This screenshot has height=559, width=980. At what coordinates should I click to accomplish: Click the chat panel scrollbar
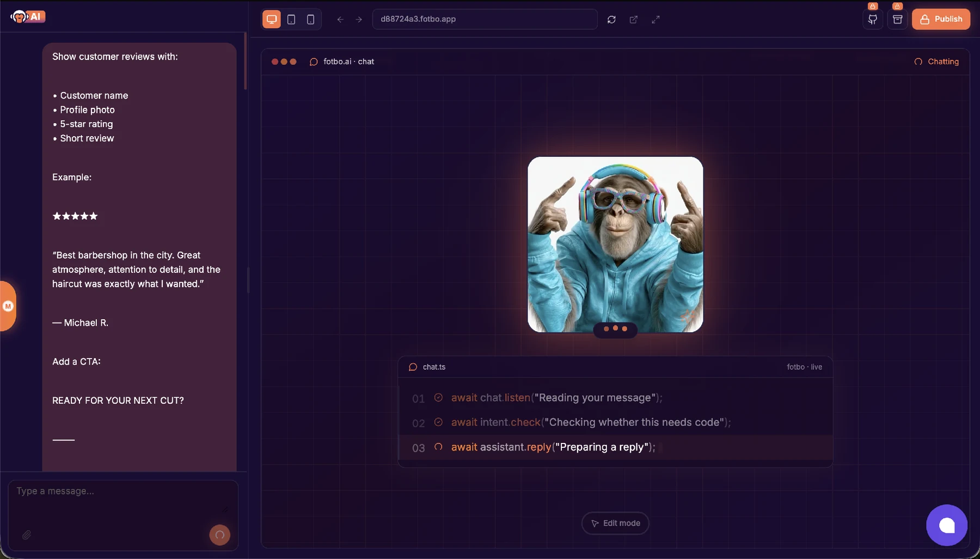point(246,61)
